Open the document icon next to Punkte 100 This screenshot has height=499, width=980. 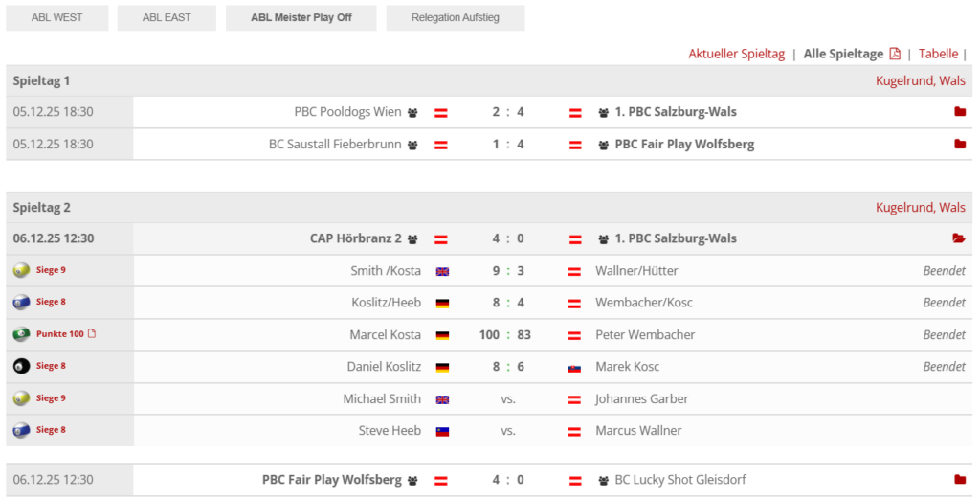click(92, 334)
